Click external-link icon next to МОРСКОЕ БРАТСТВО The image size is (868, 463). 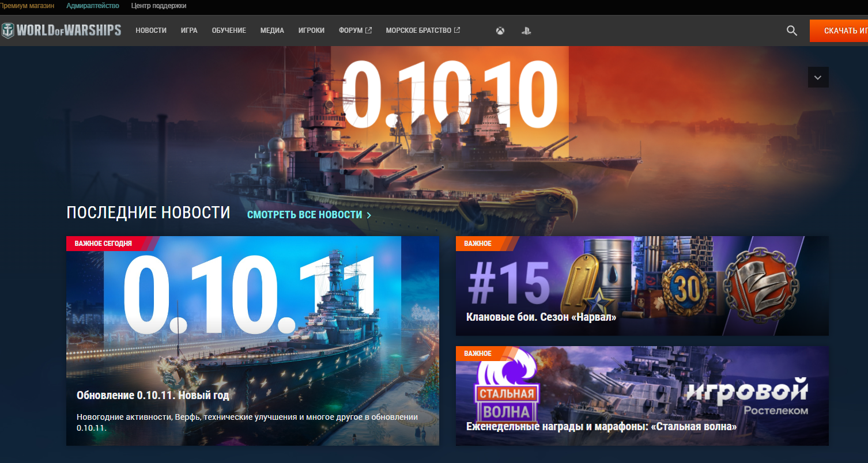tap(457, 31)
